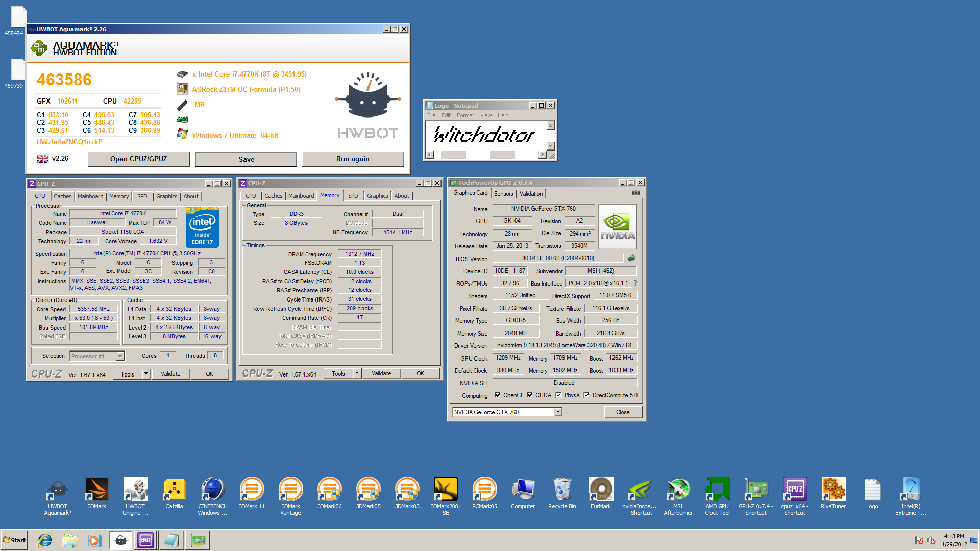The width and height of the screenshot is (980, 551).
Task: Open the Logo text file icon
Action: 872,493
